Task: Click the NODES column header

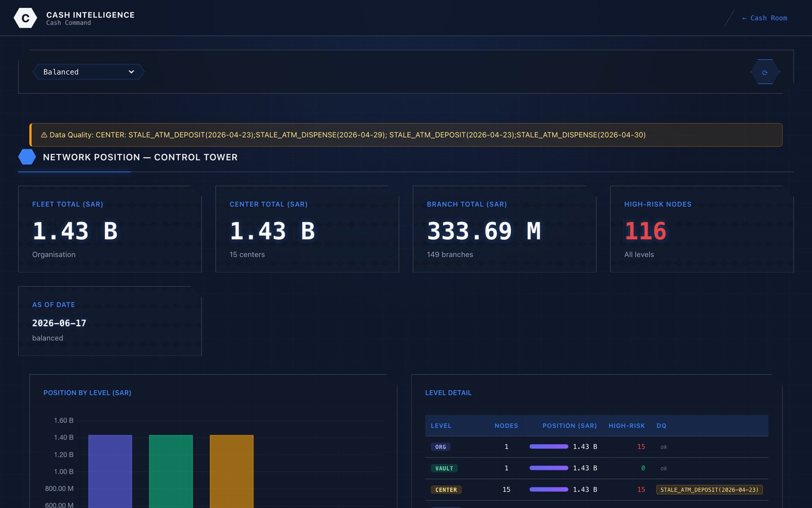Action: point(506,426)
